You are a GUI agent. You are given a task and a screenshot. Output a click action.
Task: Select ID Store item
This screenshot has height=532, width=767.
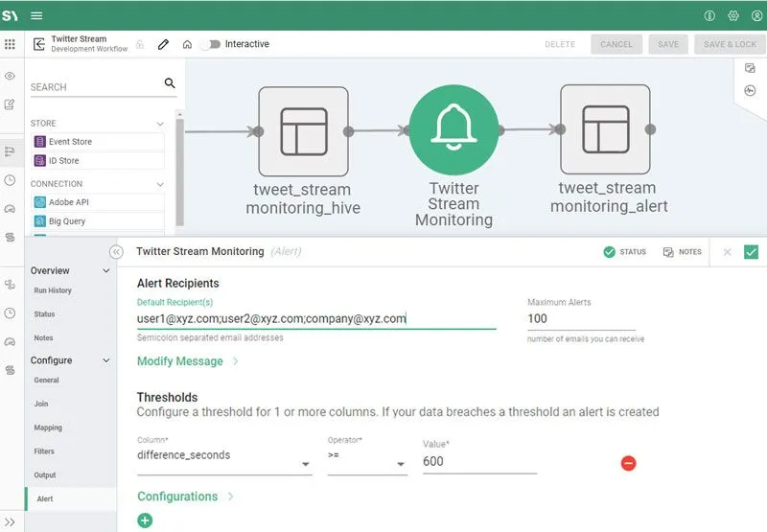coord(98,160)
